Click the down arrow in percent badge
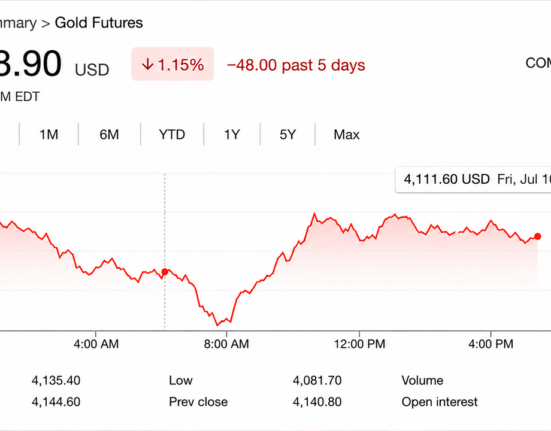This screenshot has width=551, height=431. (148, 64)
